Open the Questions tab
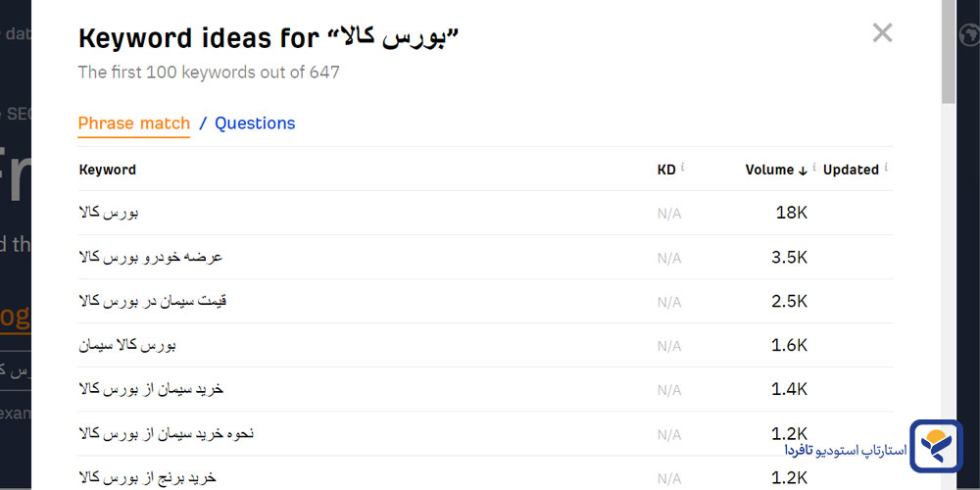The width and height of the screenshot is (980, 490). [255, 123]
